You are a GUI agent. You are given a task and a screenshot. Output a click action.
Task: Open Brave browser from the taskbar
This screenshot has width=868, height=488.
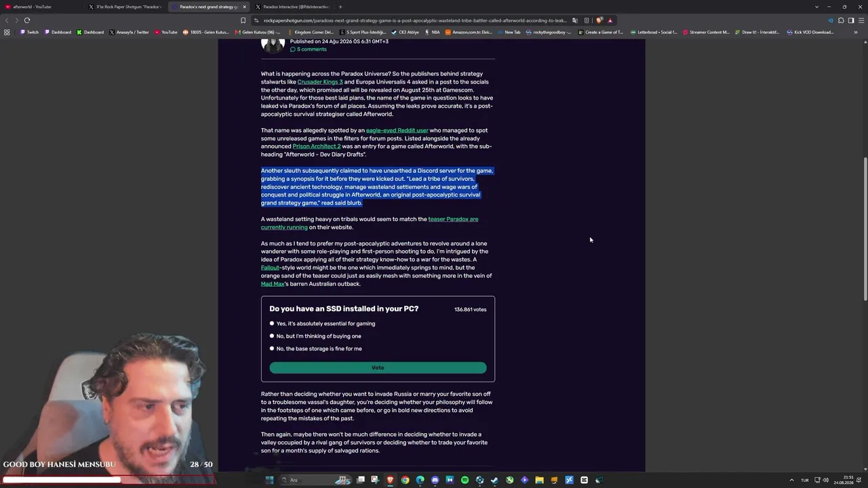coord(390,480)
